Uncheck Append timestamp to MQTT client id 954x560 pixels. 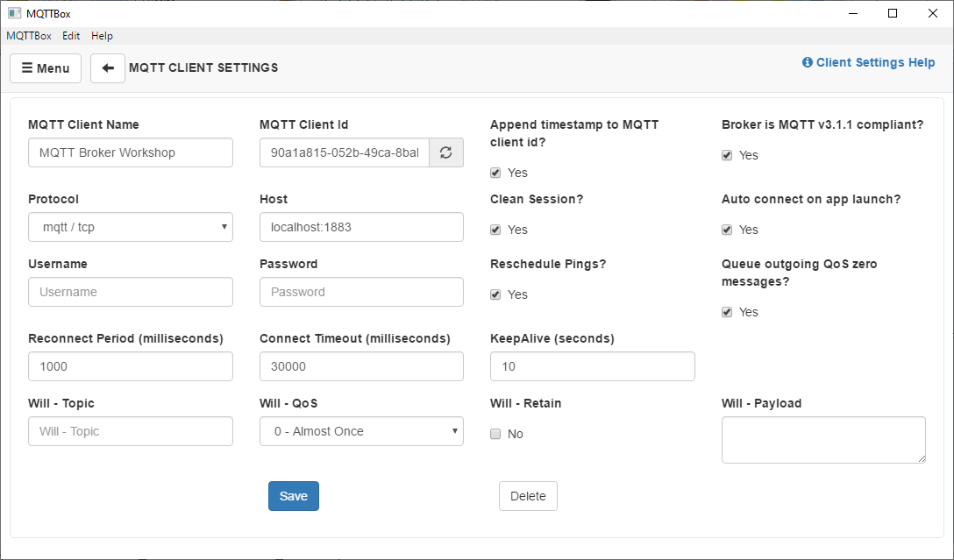[x=495, y=173]
